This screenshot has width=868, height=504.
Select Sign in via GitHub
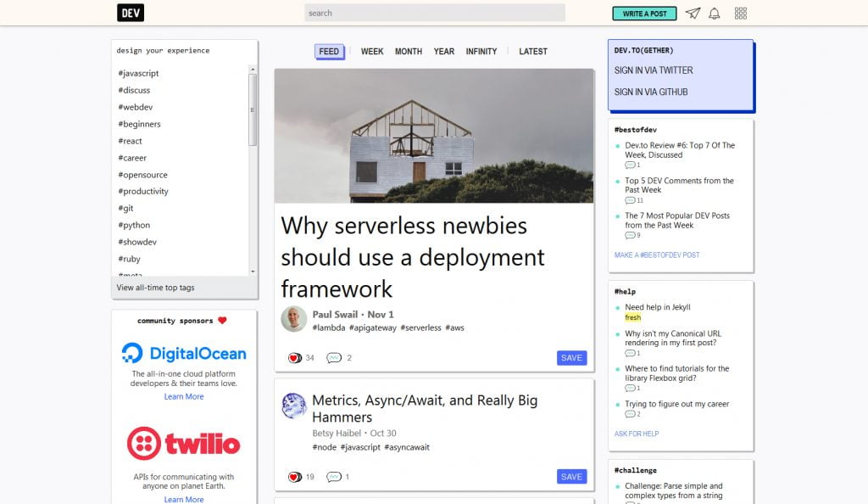coord(651,92)
